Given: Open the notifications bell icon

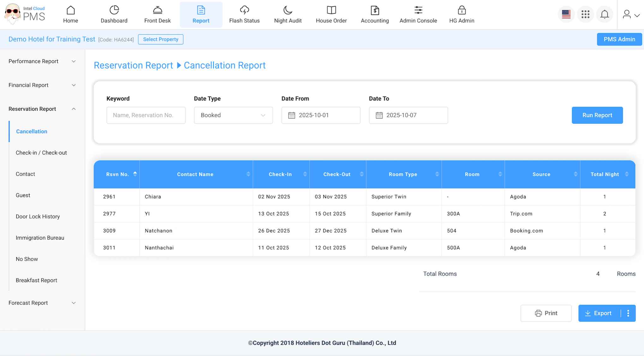Looking at the screenshot, I should [604, 14].
